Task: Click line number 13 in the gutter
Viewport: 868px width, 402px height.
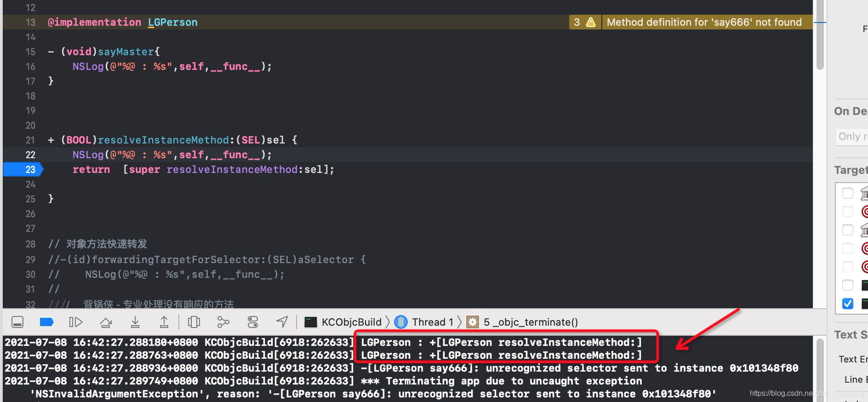Action: 30,22
